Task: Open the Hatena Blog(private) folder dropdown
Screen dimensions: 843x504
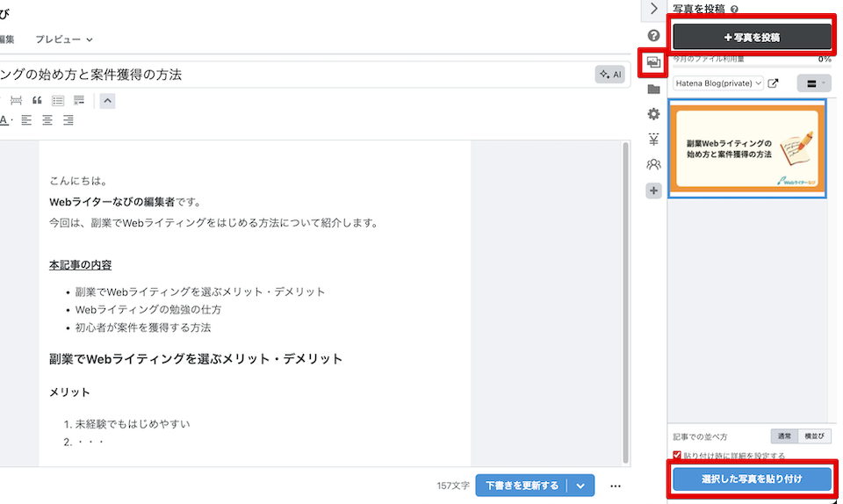Action: click(718, 83)
